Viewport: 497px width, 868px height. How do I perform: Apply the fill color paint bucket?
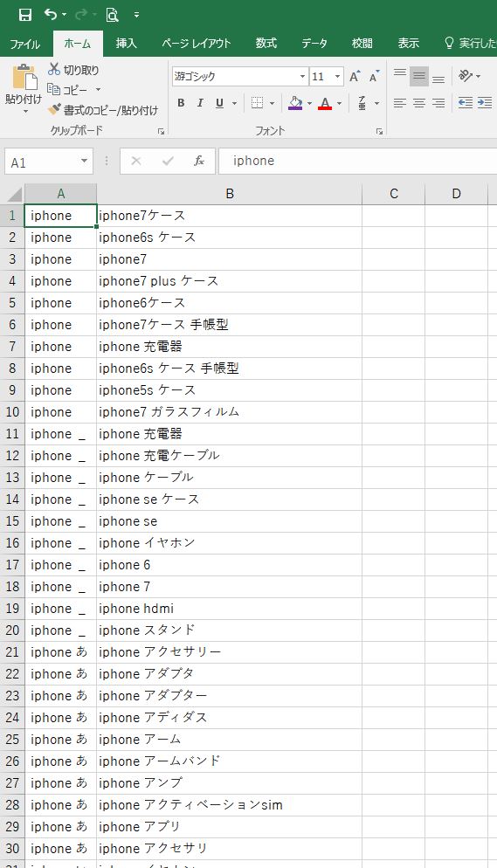click(295, 103)
